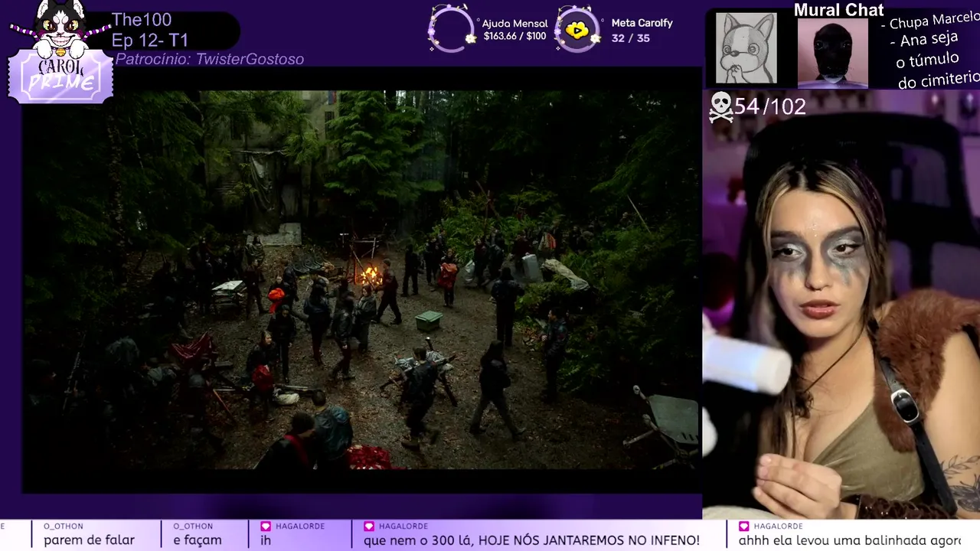
Task: Click O_OTHON username above 'e façam'
Action: [193, 527]
